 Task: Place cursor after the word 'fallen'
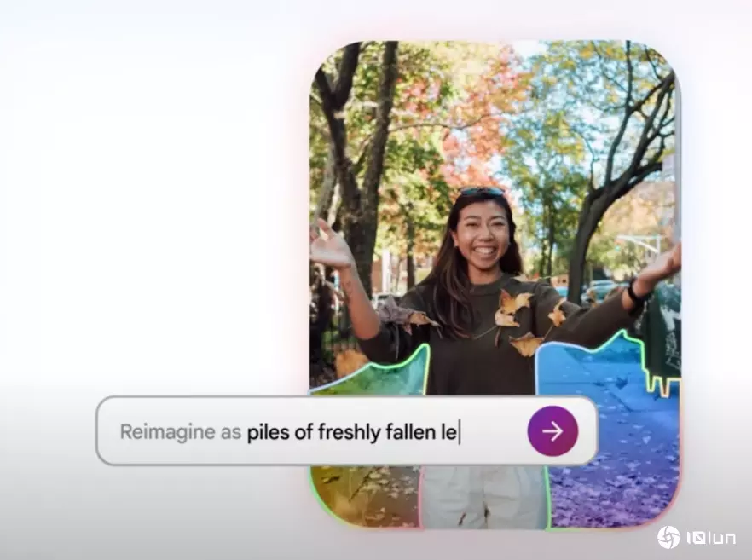(436, 432)
